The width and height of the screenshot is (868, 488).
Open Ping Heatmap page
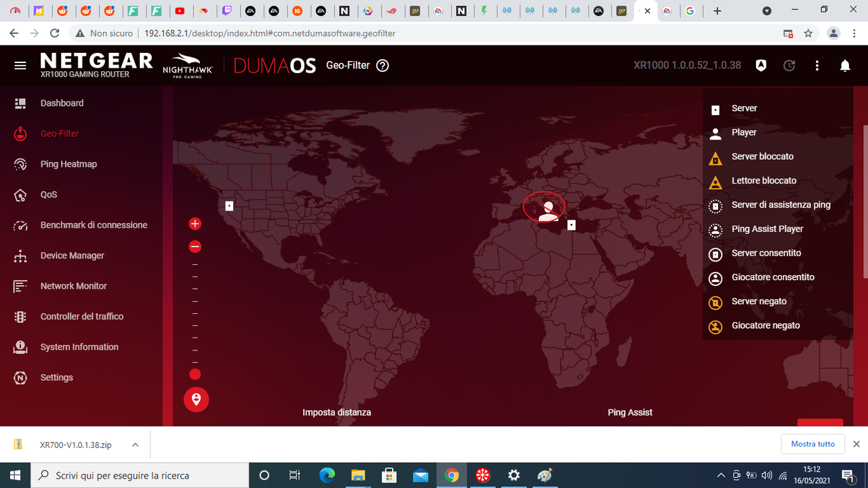(x=68, y=164)
